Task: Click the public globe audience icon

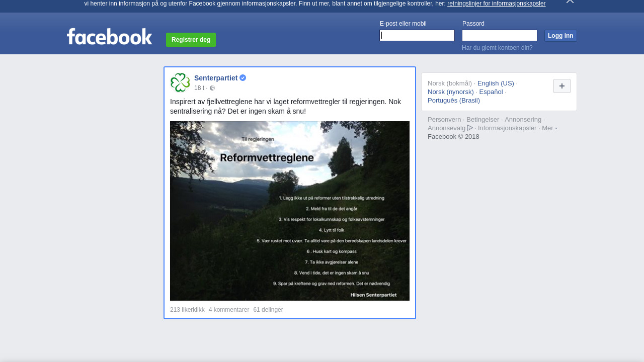Action: (212, 88)
